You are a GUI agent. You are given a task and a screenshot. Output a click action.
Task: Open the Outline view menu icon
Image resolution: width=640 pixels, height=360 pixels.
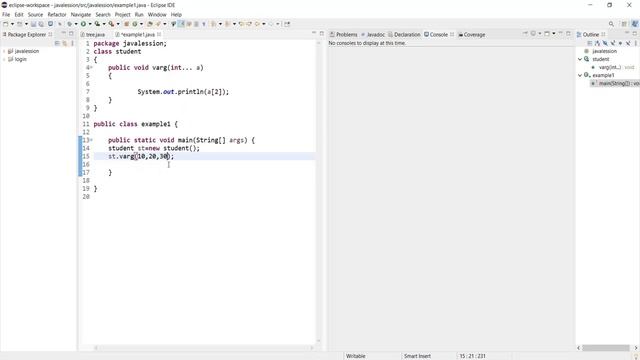(636, 43)
